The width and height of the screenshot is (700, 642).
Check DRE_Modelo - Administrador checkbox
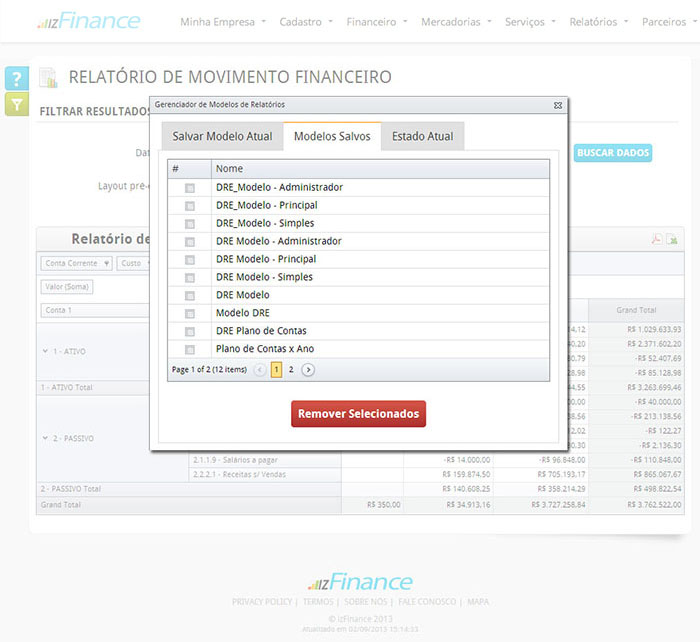click(190, 188)
